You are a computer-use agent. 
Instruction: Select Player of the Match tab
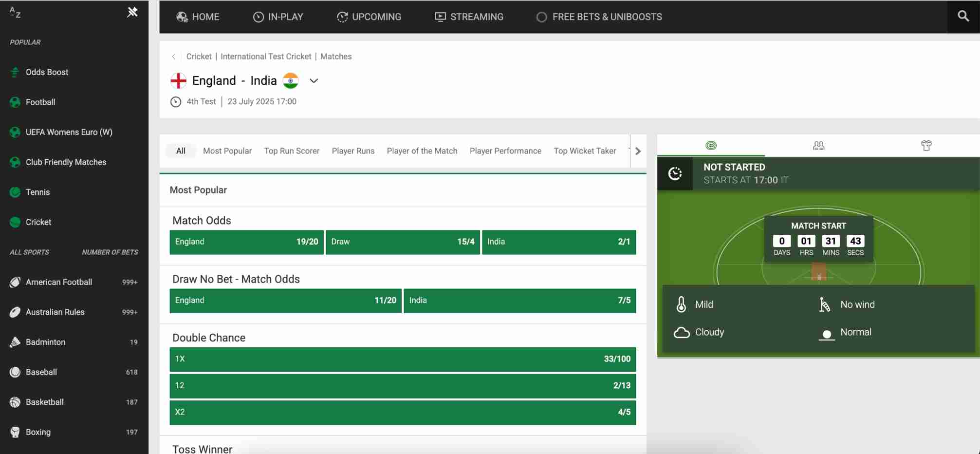(x=422, y=151)
